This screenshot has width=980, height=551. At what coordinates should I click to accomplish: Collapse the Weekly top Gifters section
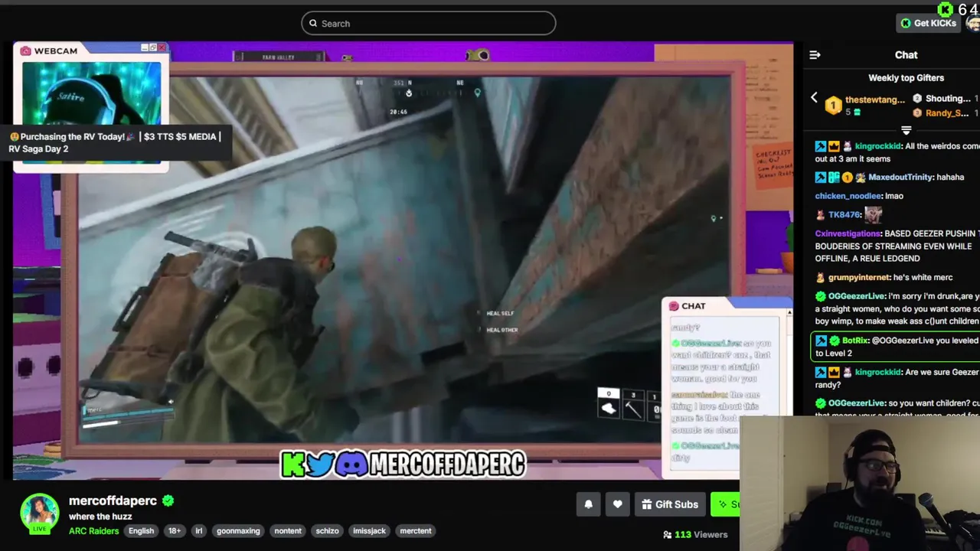tap(906, 131)
